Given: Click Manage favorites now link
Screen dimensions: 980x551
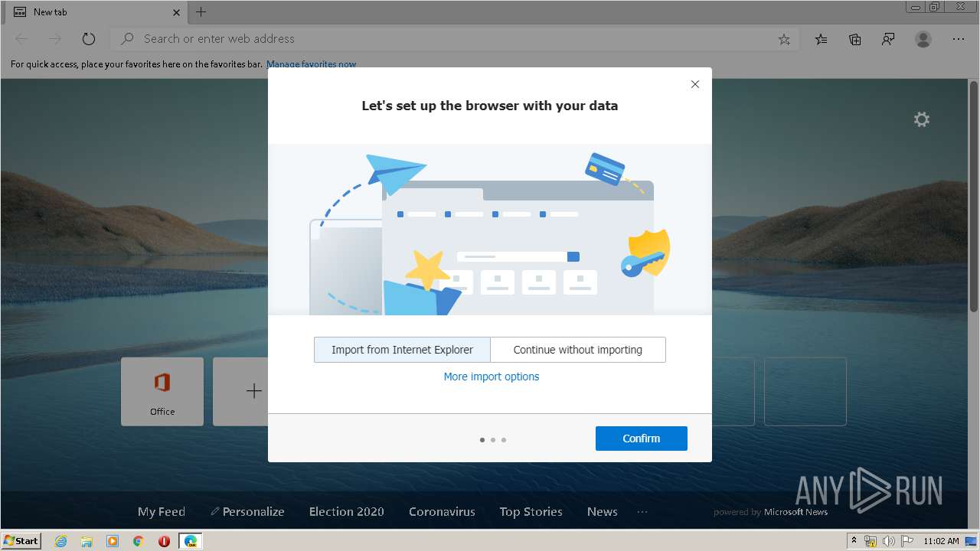Looking at the screenshot, I should coord(311,64).
